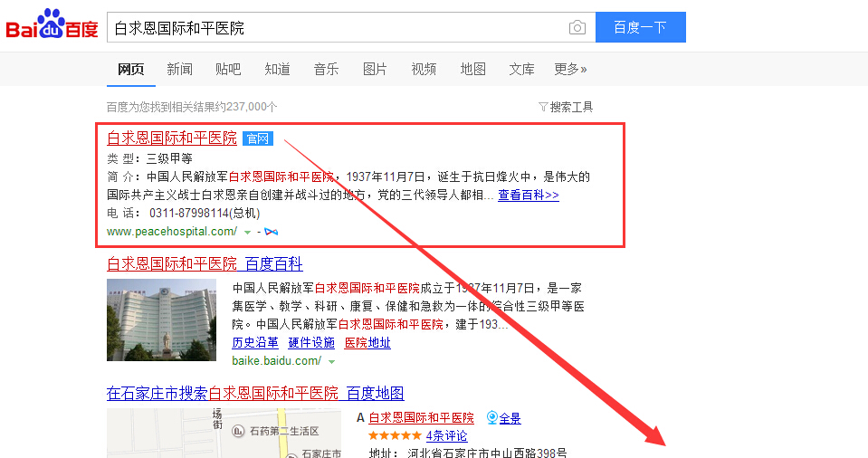Click the hospital building thumbnail

[x=162, y=320]
